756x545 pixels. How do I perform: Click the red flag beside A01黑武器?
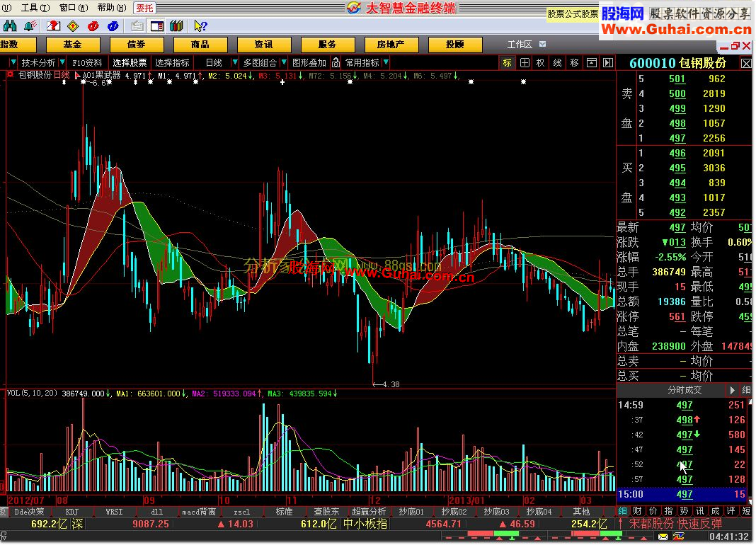(77, 75)
